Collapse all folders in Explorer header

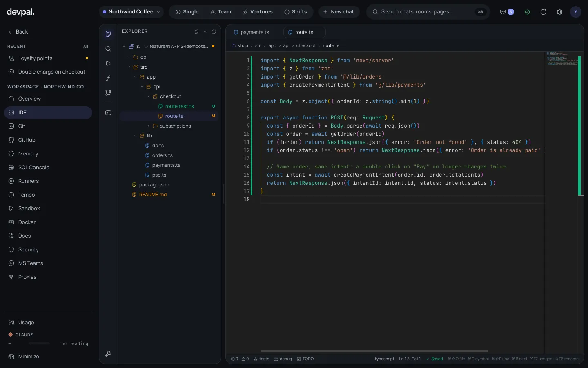(205, 31)
